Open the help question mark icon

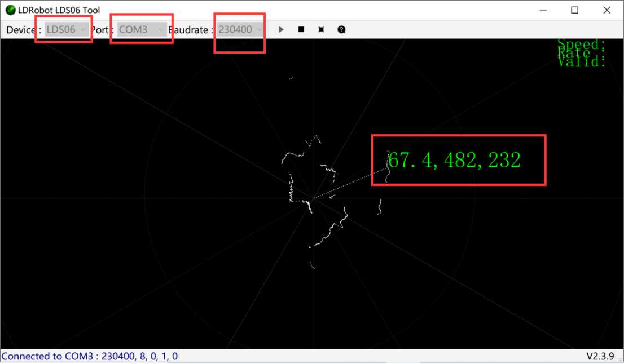coord(341,29)
